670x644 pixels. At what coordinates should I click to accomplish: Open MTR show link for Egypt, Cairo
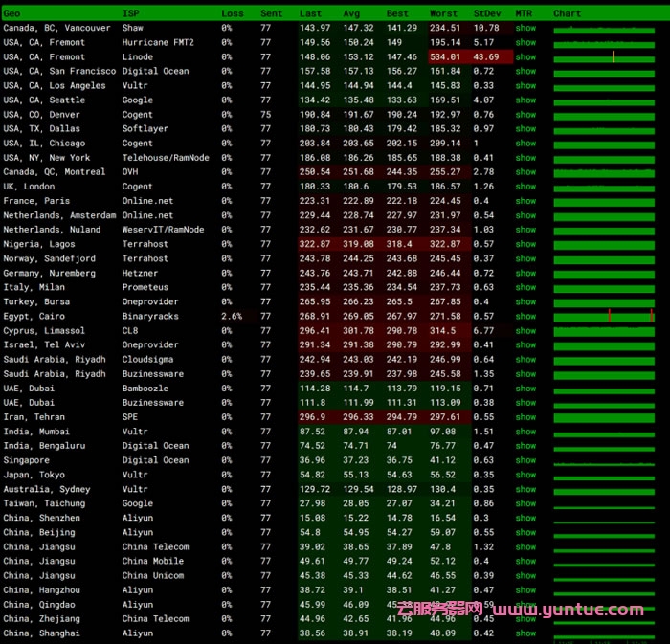[525, 316]
